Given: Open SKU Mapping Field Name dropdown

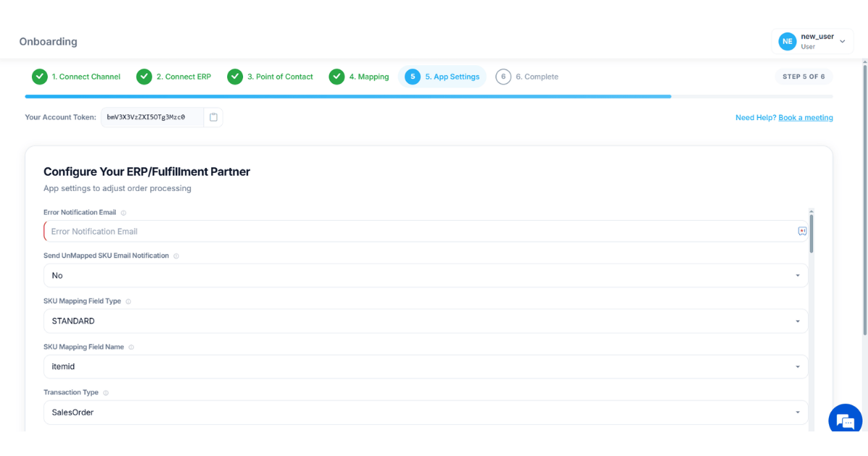Looking at the screenshot, I should pos(426,367).
